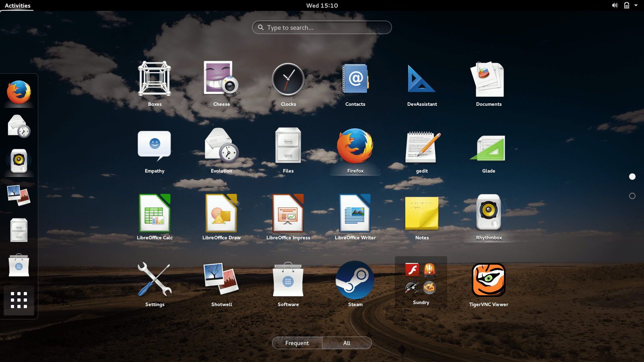The width and height of the screenshot is (644, 362).
Task: Open Evolution mail in the app grid
Action: point(221,150)
